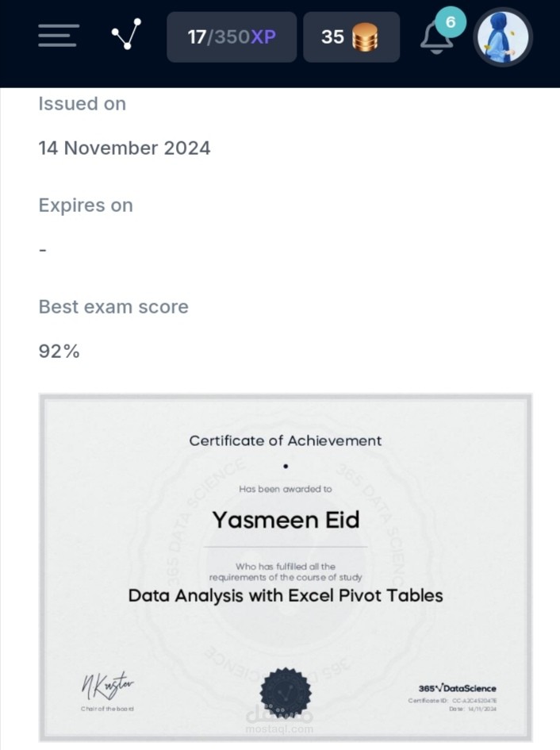
Task: Click the gold coins stack icon
Action: [x=365, y=37]
